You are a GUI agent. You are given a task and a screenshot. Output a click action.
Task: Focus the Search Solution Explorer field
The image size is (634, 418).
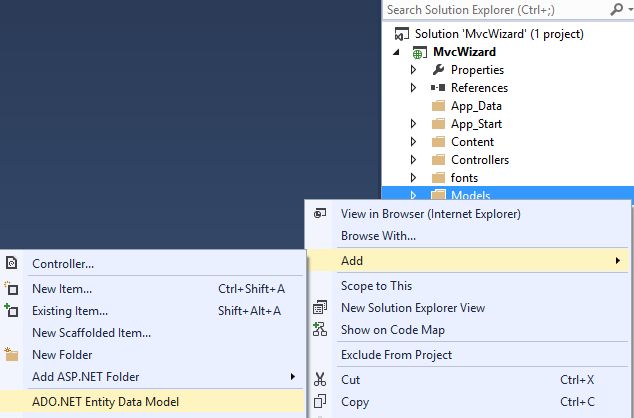pos(496,9)
